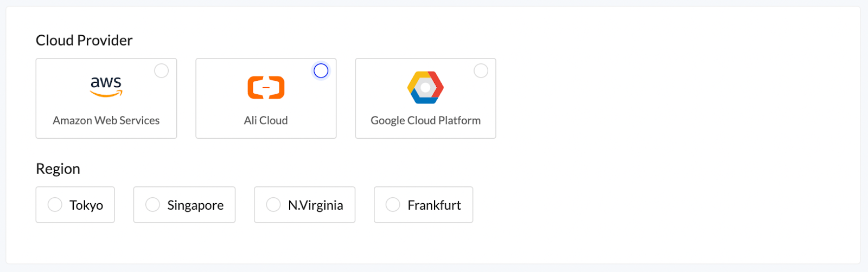
Task: Click the orange Ali Cloud bracket logo
Action: (x=266, y=87)
